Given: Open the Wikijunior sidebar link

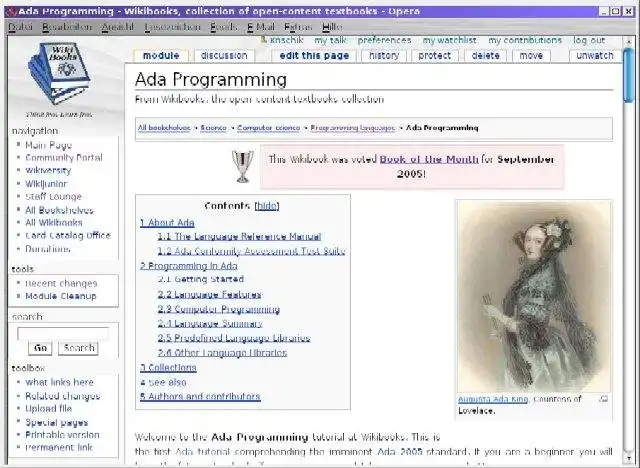Looking at the screenshot, I should pos(46,184).
